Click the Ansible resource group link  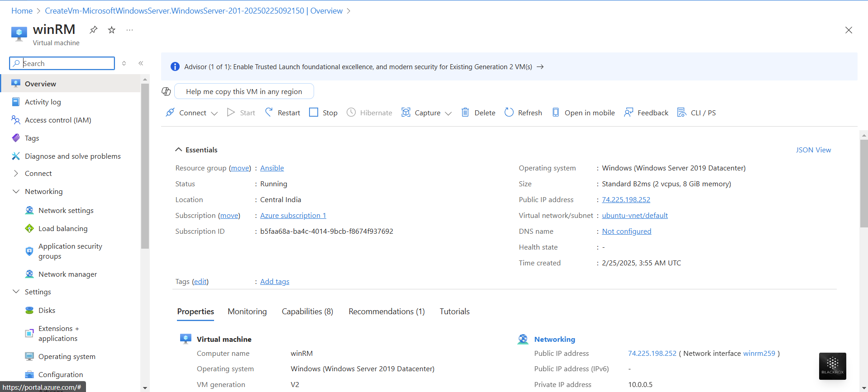click(x=272, y=168)
